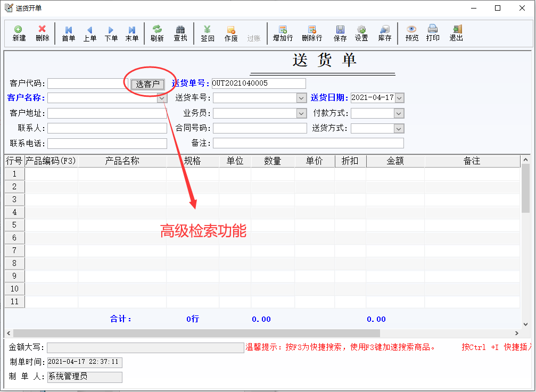Viewport: 536px width, 392px height.
Task: Expand the 付款方式 dropdown
Action: (x=399, y=113)
